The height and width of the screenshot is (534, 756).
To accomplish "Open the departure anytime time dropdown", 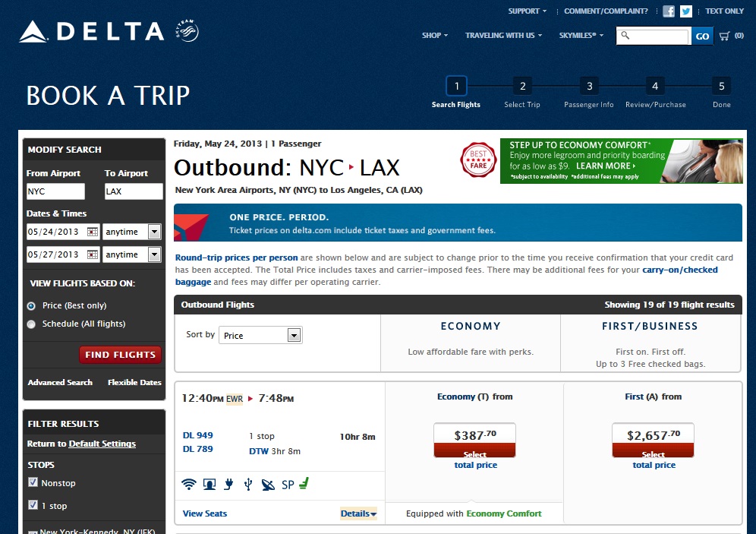I will click(154, 232).
